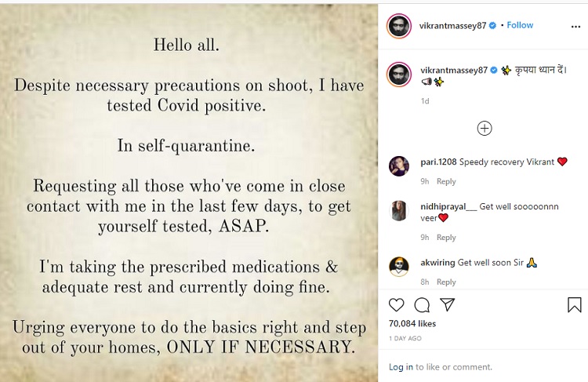Click Log in to like or comment
Image resolution: width=588 pixels, height=382 pixels.
click(x=401, y=367)
